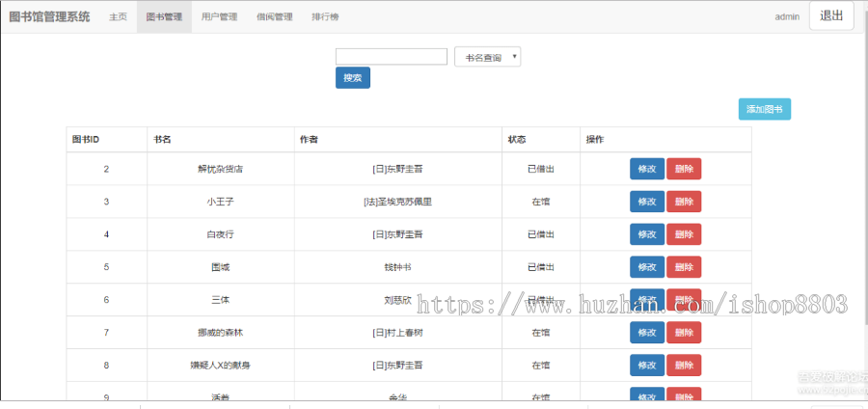Select the 嫌疑人X的献身 title cell
This screenshot has height=409, width=868.
[x=220, y=365]
